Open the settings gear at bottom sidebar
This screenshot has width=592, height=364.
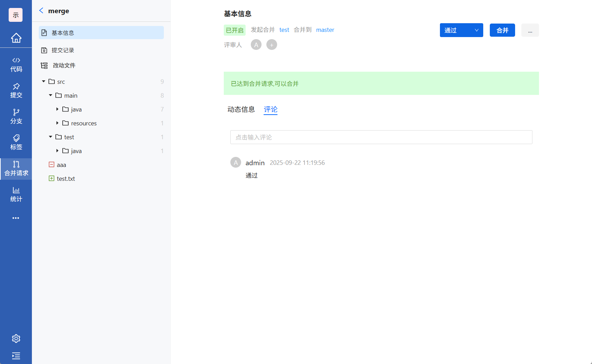(x=16, y=338)
